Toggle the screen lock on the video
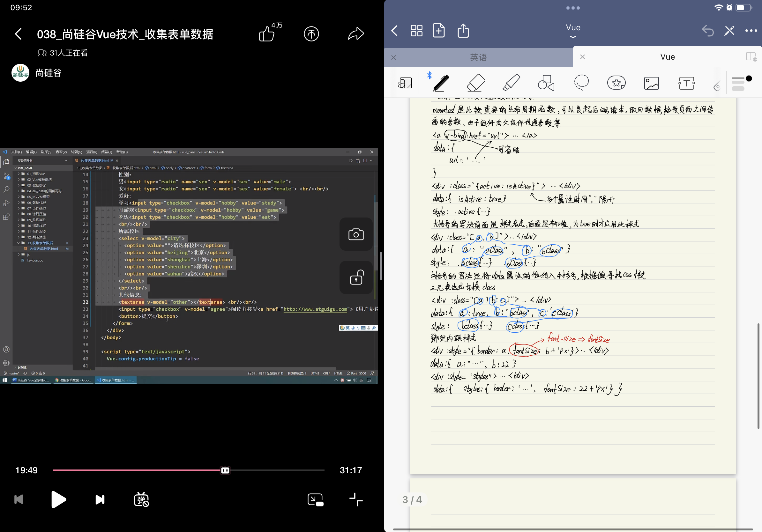 click(x=356, y=277)
